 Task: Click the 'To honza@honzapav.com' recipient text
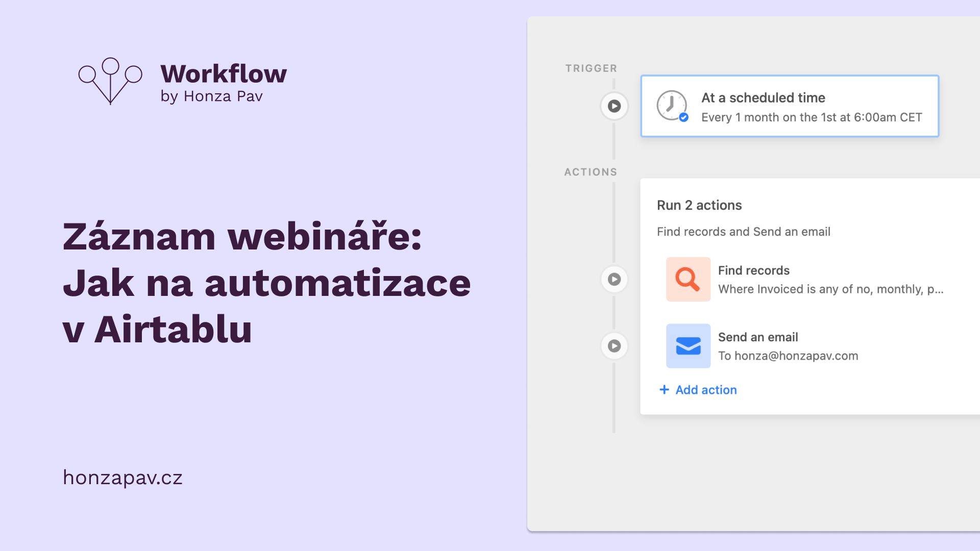(788, 356)
